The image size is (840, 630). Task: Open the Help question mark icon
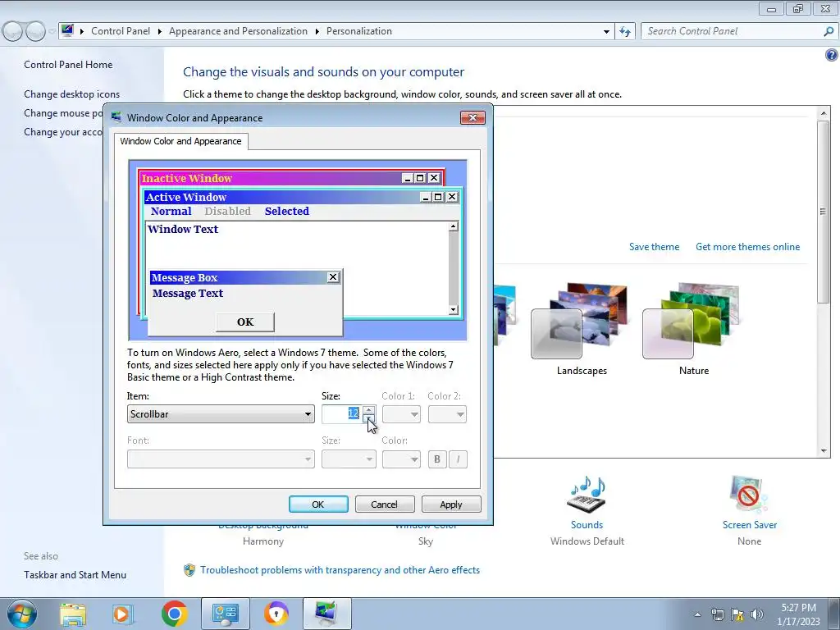click(x=832, y=55)
